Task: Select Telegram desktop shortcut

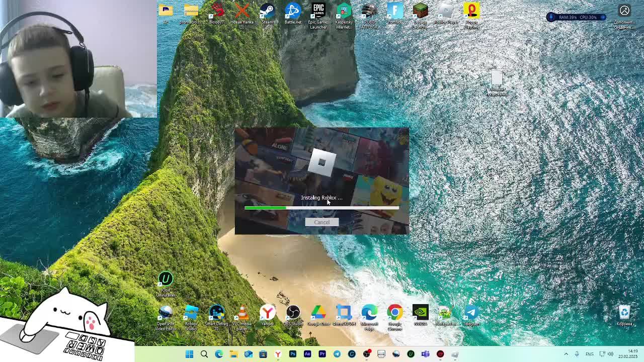Action: [x=471, y=316]
